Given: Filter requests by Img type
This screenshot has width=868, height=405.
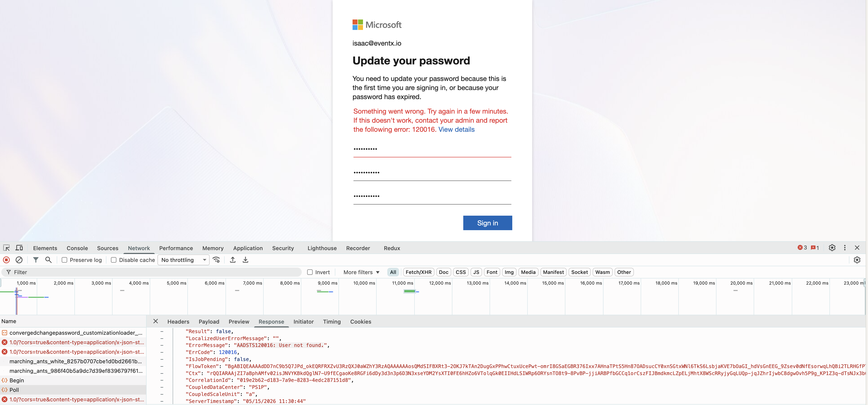Looking at the screenshot, I should pyautogui.click(x=509, y=272).
